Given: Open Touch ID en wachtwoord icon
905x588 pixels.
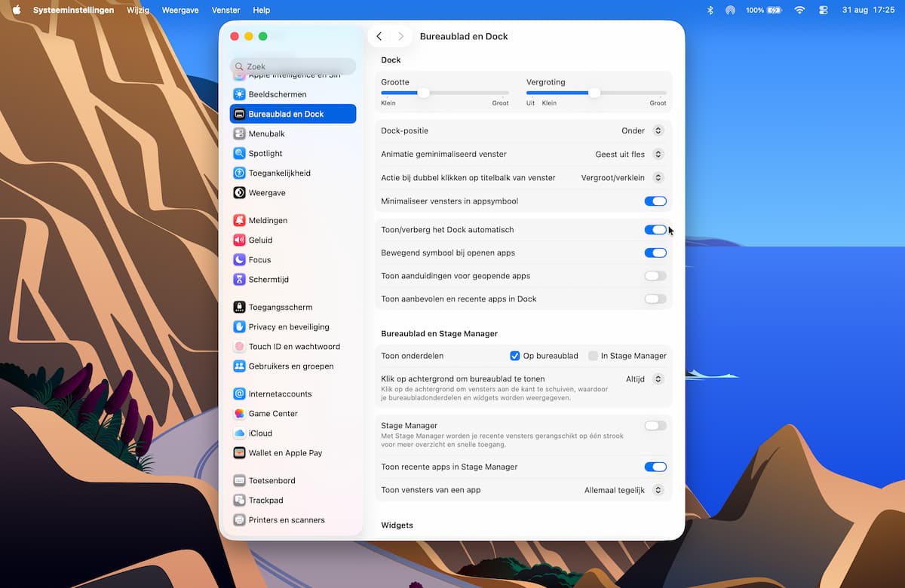Looking at the screenshot, I should (x=239, y=346).
